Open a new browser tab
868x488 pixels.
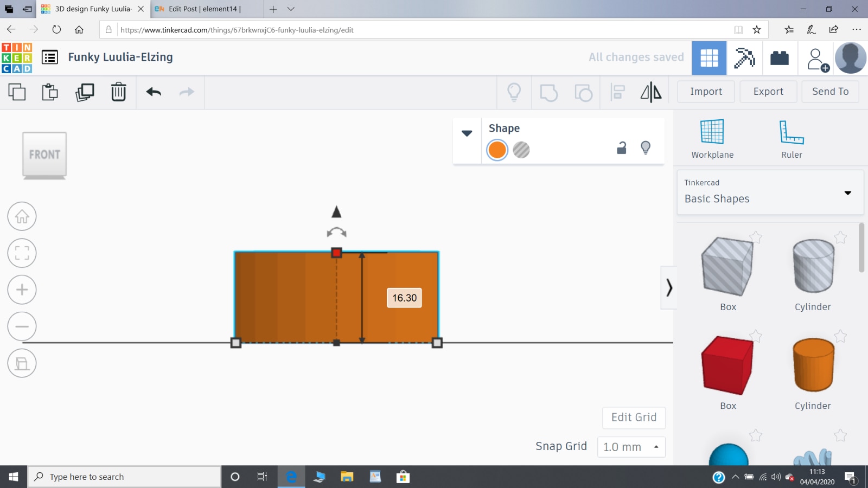(x=273, y=9)
